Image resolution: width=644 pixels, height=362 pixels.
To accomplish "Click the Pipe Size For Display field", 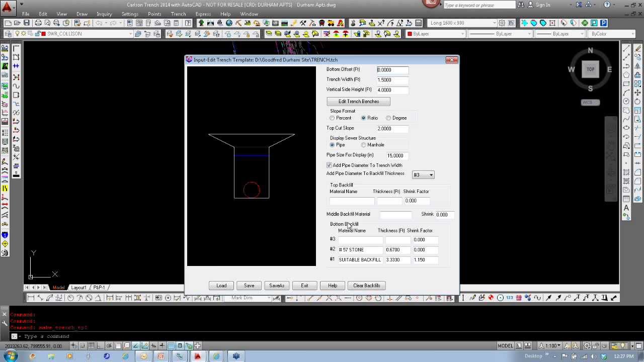I will pyautogui.click(x=397, y=155).
